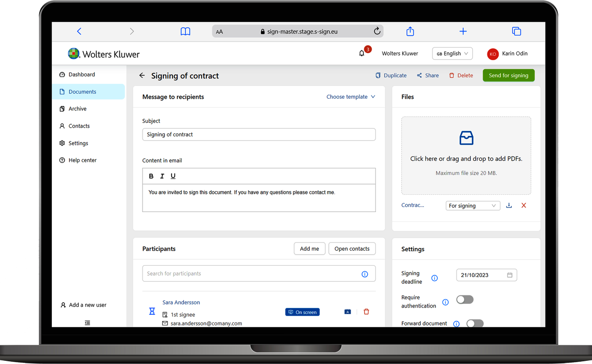The image size is (592, 364).
Task: Delete participant Sara Andersson using trash icon
Action: point(366,312)
